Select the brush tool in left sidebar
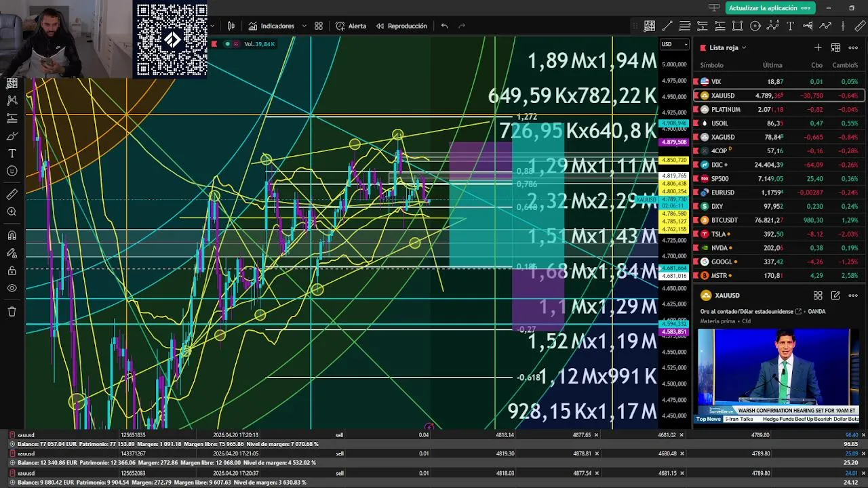Image resolution: width=868 pixels, height=488 pixels. pyautogui.click(x=12, y=136)
